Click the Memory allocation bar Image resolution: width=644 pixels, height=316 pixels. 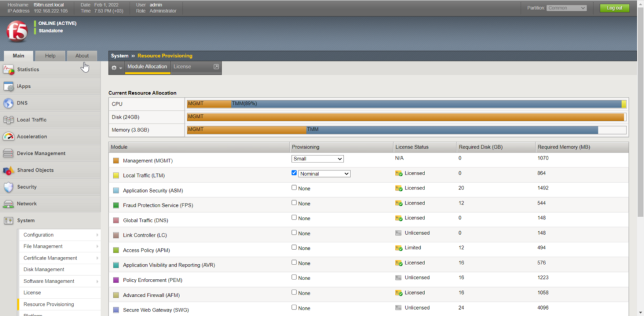[x=407, y=130]
